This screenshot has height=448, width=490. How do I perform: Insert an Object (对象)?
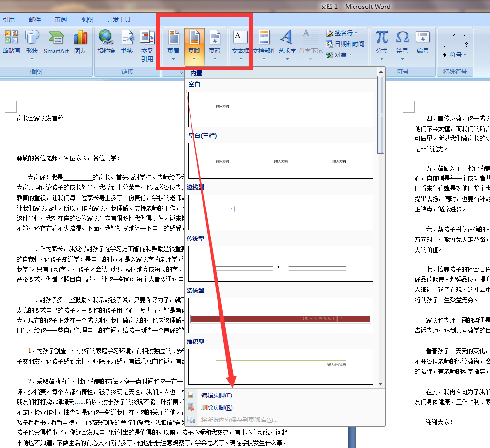coord(339,55)
